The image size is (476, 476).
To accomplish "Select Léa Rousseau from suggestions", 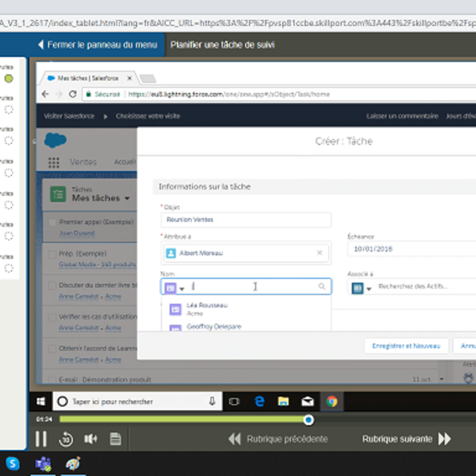I will [x=246, y=309].
